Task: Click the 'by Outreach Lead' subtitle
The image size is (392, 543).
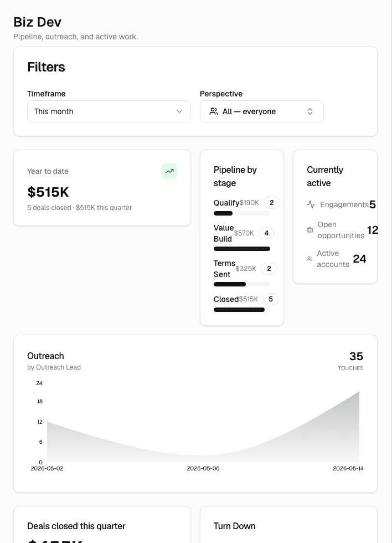Action: pyautogui.click(x=54, y=367)
